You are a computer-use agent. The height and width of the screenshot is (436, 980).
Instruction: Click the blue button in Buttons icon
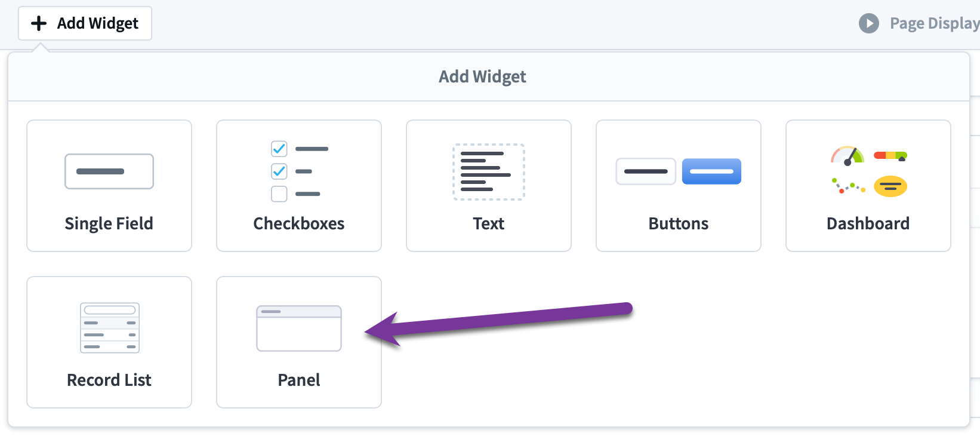(711, 171)
